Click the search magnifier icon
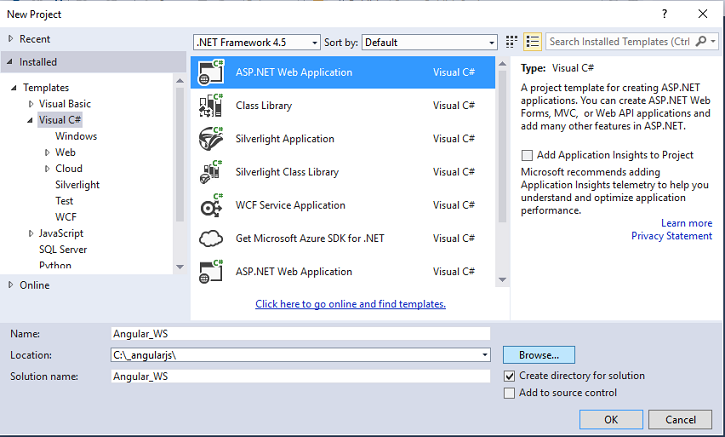Screen dimensions: 725x437 pos(701,42)
